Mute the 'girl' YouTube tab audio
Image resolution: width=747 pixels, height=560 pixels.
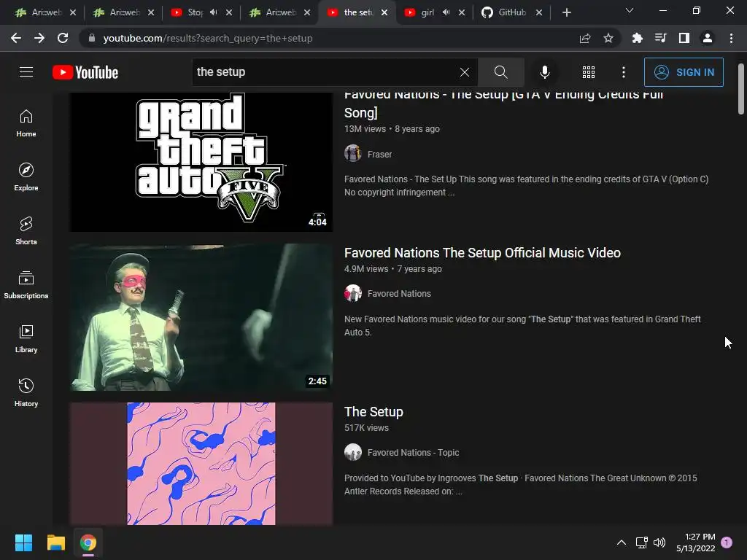(x=446, y=12)
